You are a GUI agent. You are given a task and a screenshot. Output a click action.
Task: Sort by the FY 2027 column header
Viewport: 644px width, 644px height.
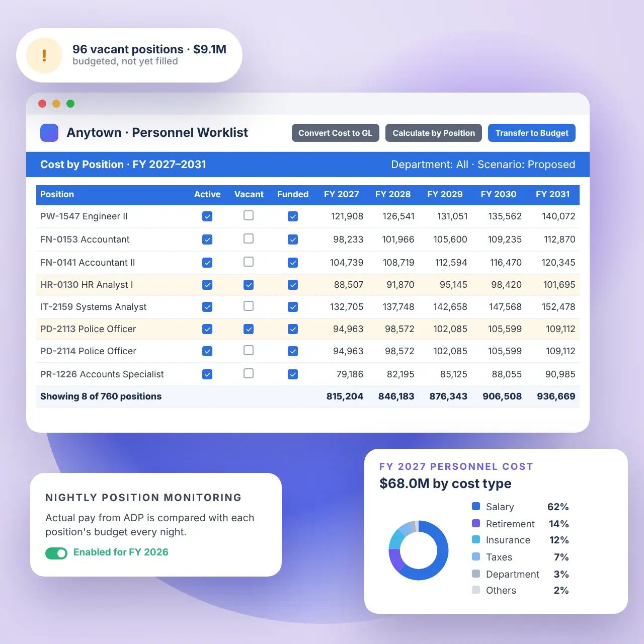tap(342, 194)
